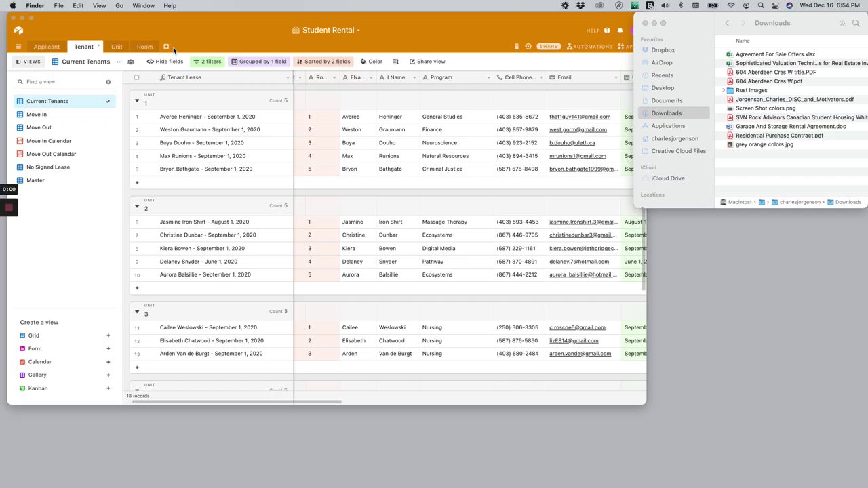Image resolution: width=868 pixels, height=488 pixels.
Task: Add a new Form view plus
Action: 108,348
